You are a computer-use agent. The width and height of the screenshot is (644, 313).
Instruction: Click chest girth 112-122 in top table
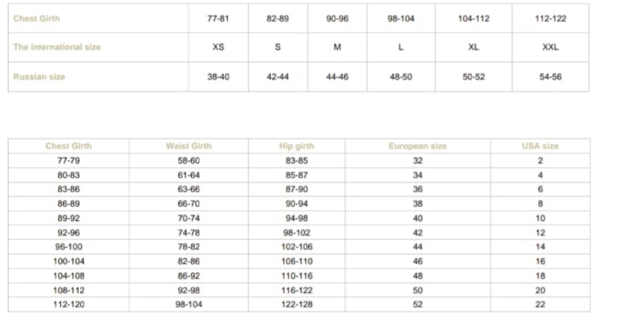(x=550, y=19)
